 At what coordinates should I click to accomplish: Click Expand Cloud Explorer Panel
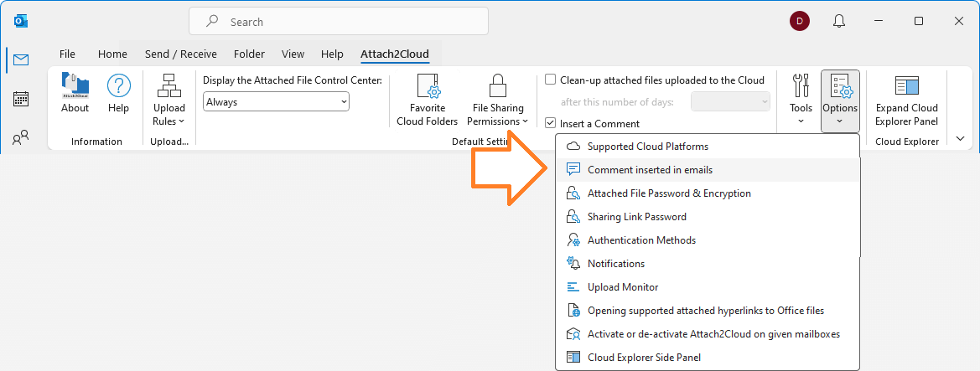pyautogui.click(x=906, y=100)
